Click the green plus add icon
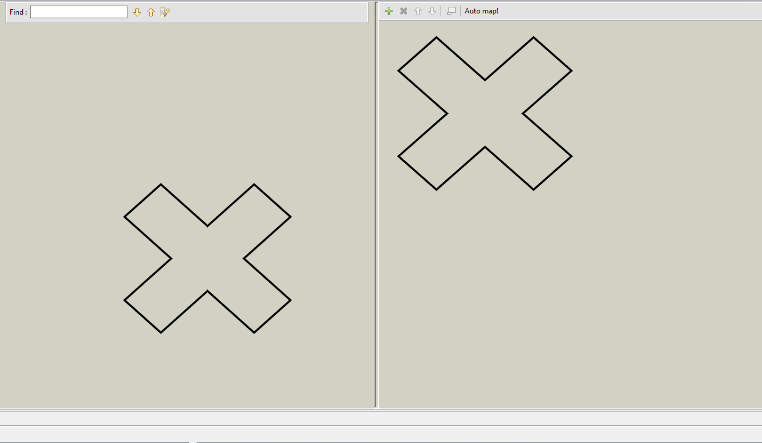 (x=389, y=11)
